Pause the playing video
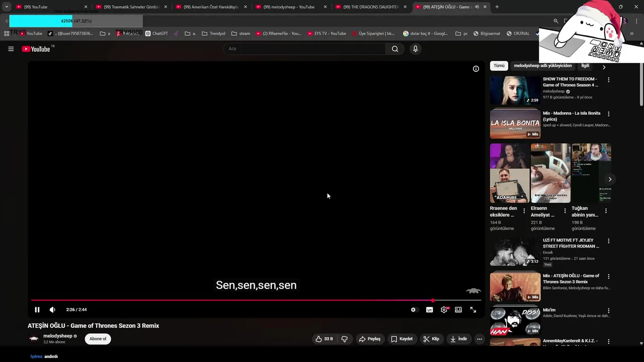The width and height of the screenshot is (644, 362). point(37,310)
